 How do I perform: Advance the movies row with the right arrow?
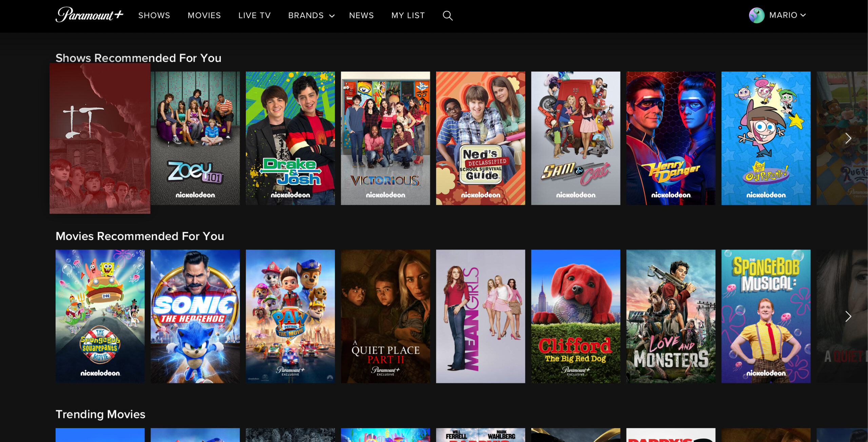point(848,316)
